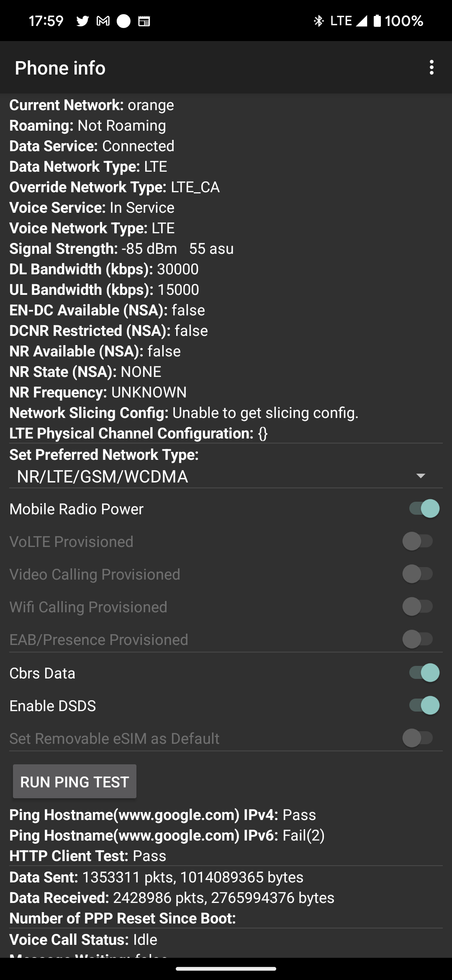The height and width of the screenshot is (980, 452).
Task: Tap the Gmail notification icon
Action: tap(103, 21)
